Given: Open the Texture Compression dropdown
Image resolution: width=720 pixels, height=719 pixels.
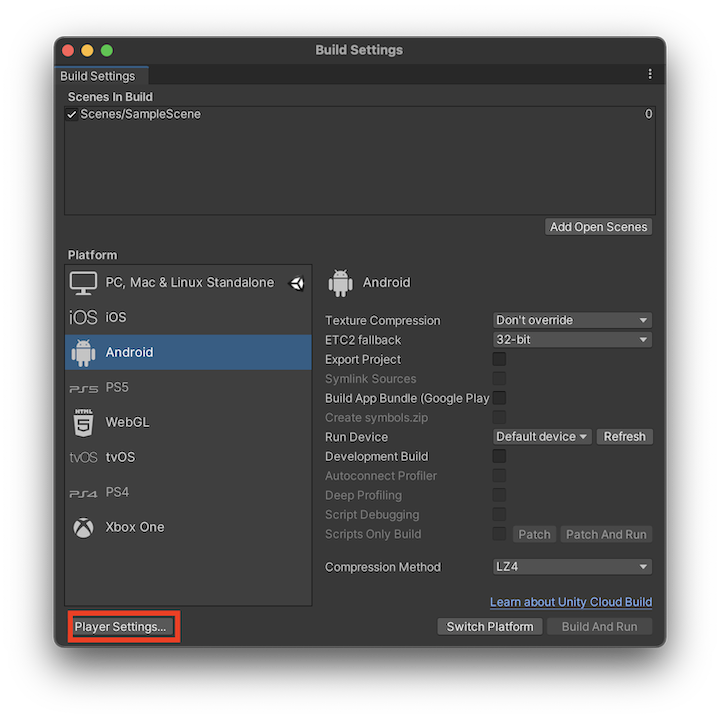Looking at the screenshot, I should [572, 320].
